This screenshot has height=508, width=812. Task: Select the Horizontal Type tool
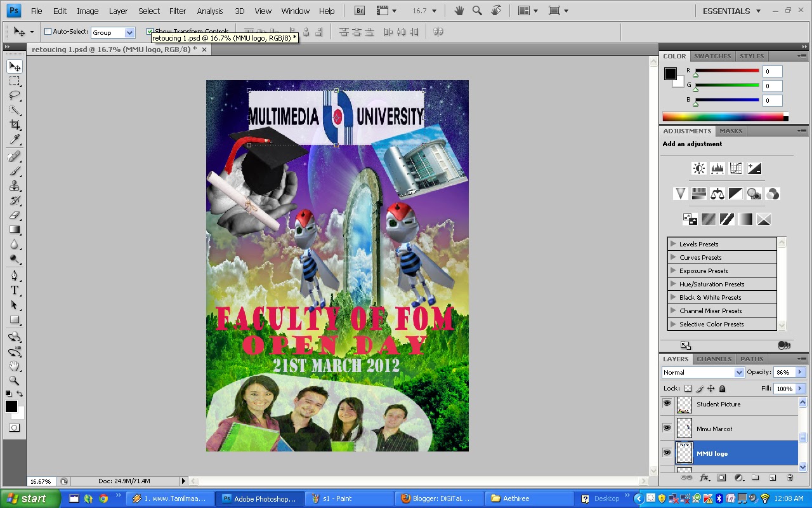pyautogui.click(x=15, y=290)
